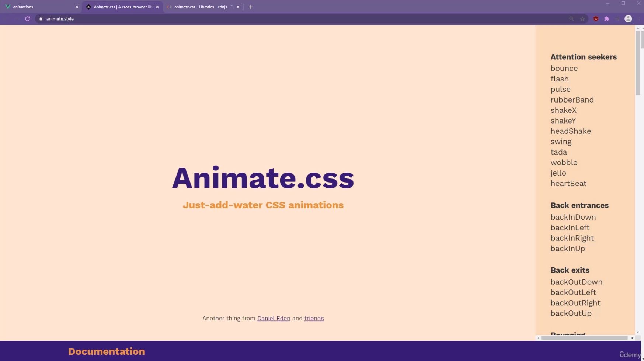Open the Daniel Eden link
644x361 pixels.
(274, 318)
